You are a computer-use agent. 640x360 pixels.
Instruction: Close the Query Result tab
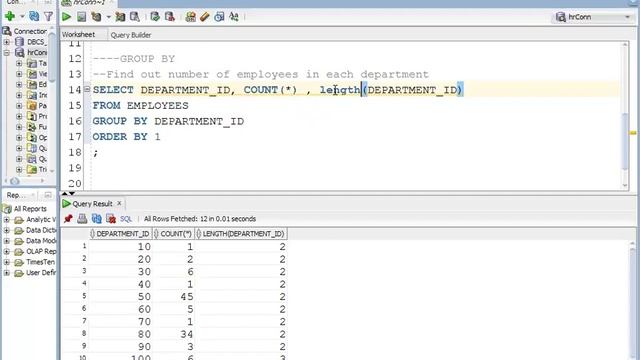pyautogui.click(x=119, y=203)
